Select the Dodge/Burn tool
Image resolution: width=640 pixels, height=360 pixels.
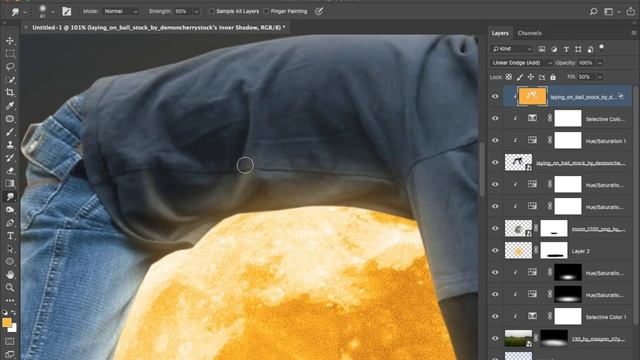[x=10, y=210]
